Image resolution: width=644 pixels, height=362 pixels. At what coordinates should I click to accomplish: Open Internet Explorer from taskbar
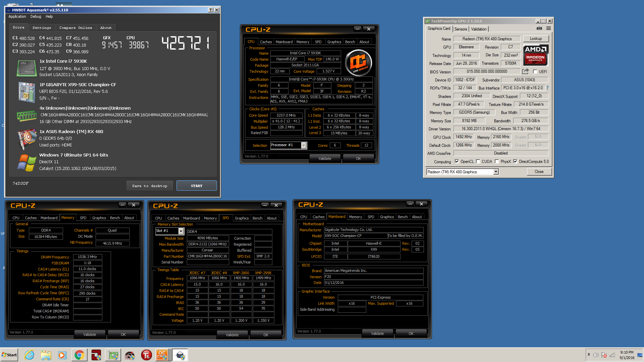point(30,355)
